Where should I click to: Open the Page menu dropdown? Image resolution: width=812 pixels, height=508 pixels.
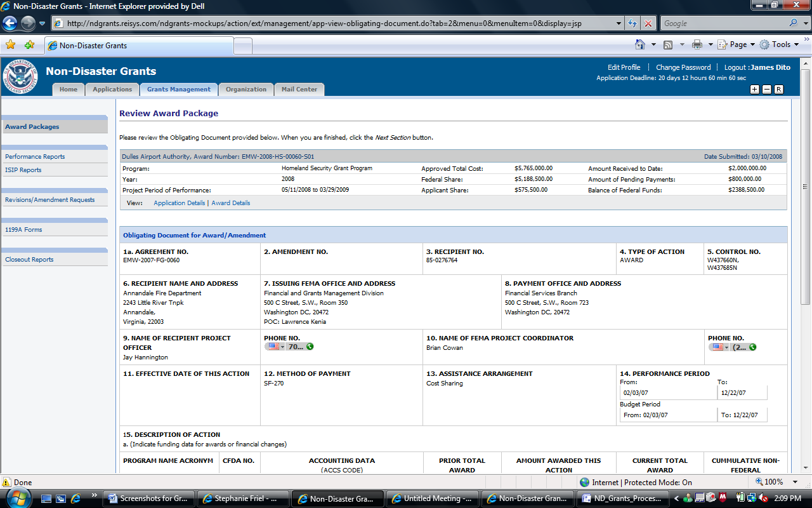click(736, 44)
